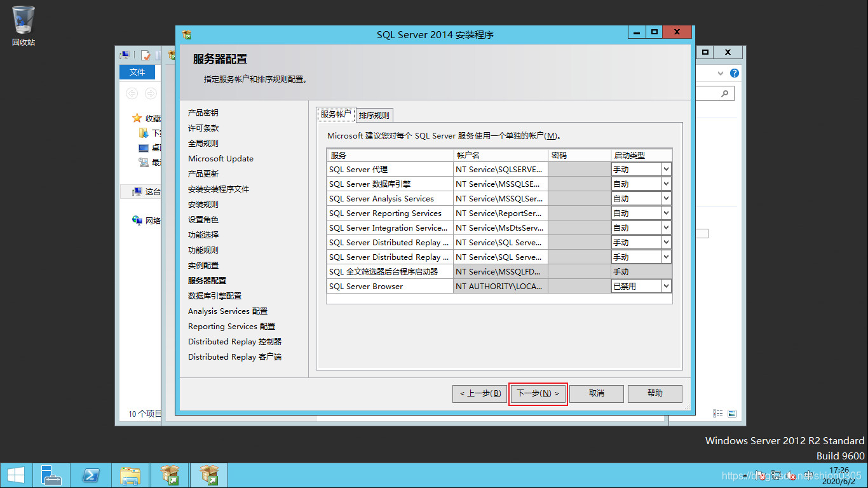Open startup type dropdown for SQL Server Browser

point(666,286)
